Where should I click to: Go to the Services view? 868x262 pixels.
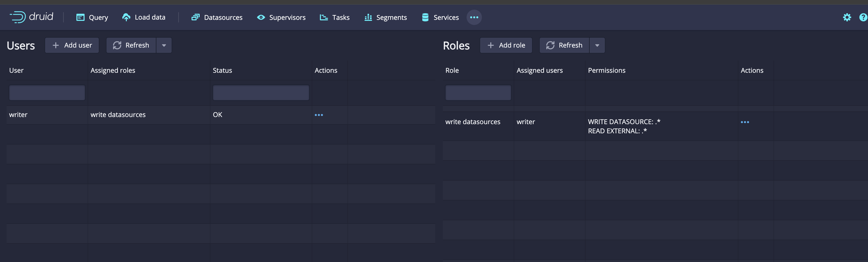tap(440, 18)
